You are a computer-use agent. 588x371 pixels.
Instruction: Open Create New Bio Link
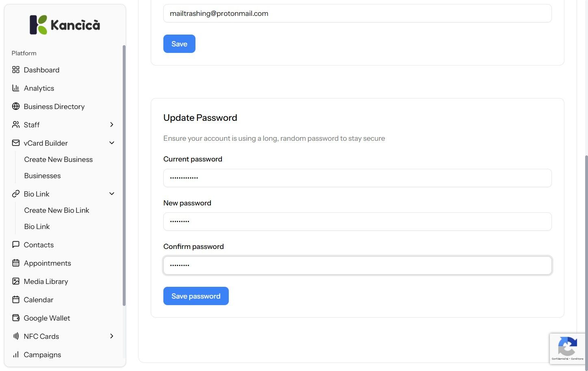56,210
